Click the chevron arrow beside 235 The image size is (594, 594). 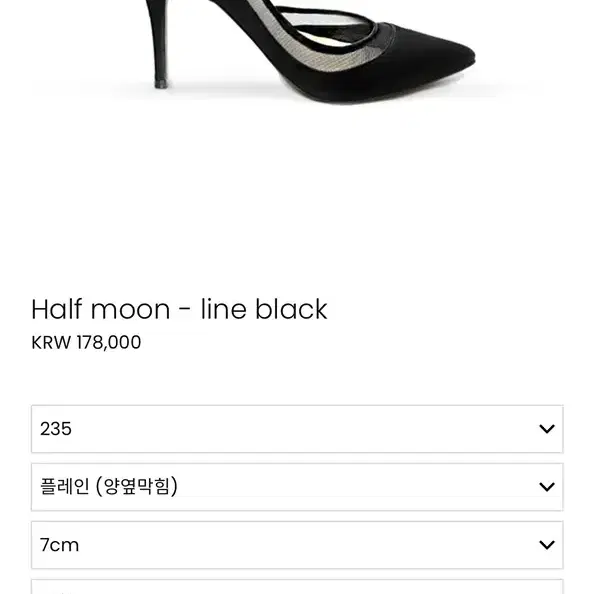pos(547,429)
